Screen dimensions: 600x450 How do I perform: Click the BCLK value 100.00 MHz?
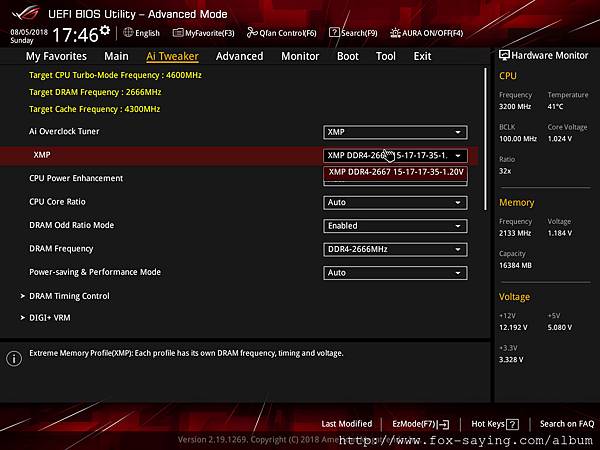point(518,139)
